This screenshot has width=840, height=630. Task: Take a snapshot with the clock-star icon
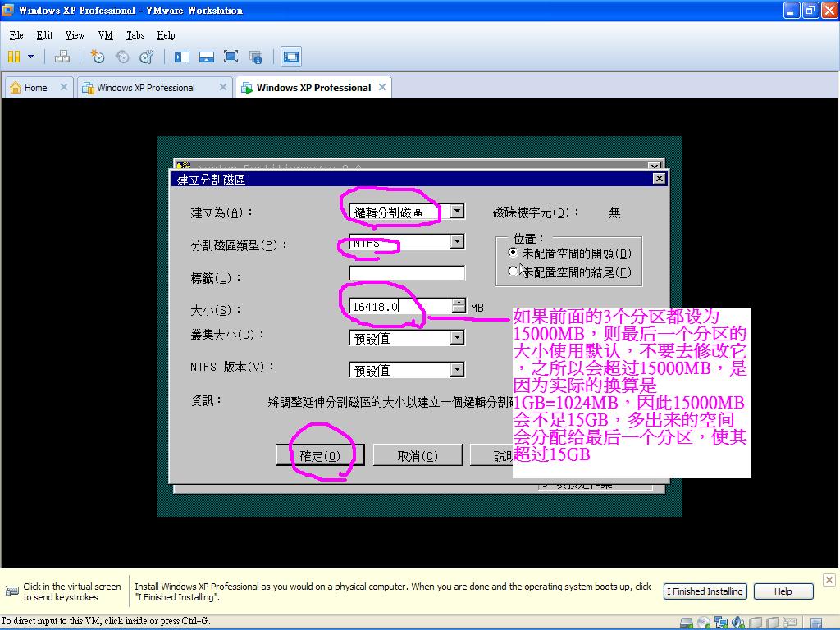(x=97, y=57)
